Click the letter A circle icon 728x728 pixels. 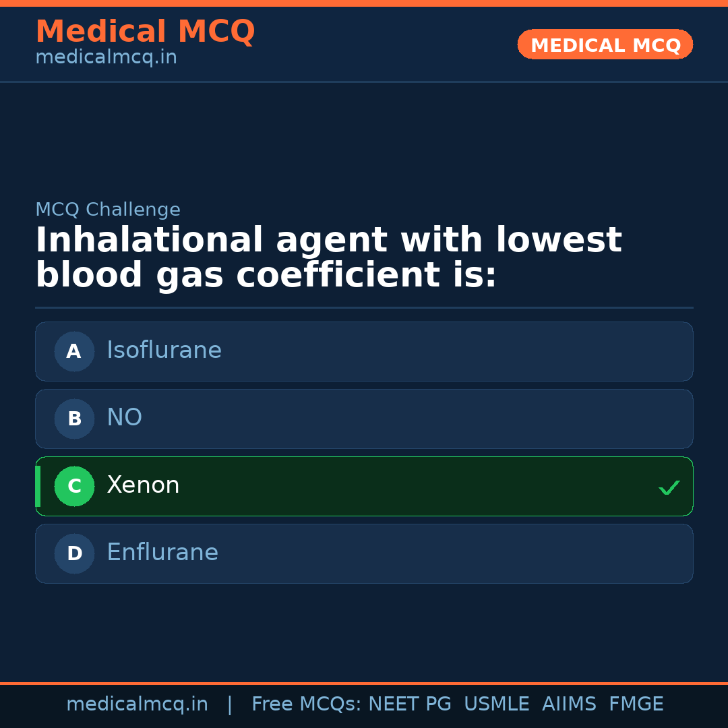pos(74,351)
